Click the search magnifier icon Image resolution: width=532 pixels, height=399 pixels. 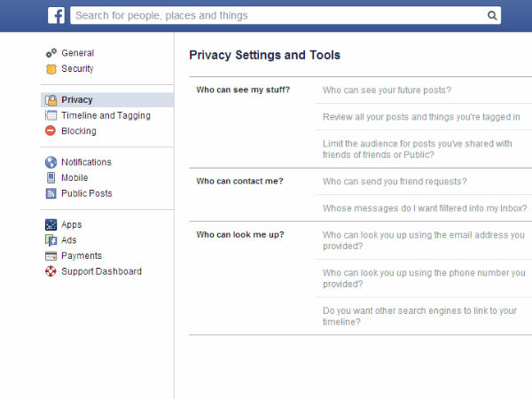492,15
